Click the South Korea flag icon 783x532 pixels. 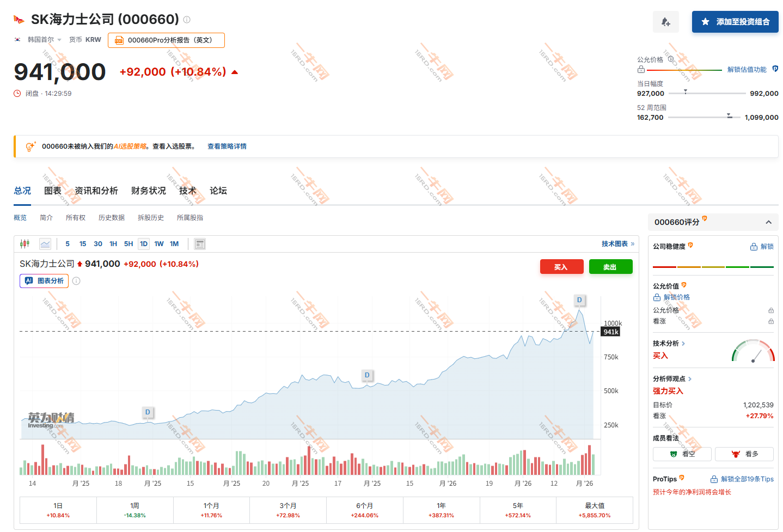point(17,40)
